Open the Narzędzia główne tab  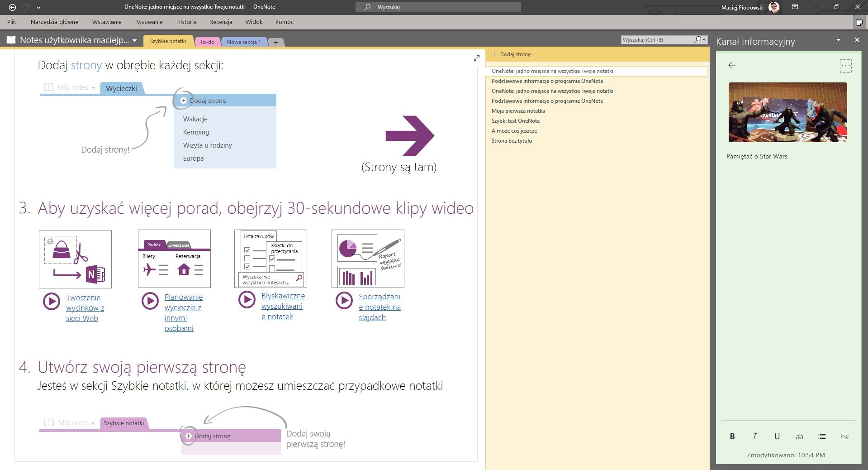(54, 22)
